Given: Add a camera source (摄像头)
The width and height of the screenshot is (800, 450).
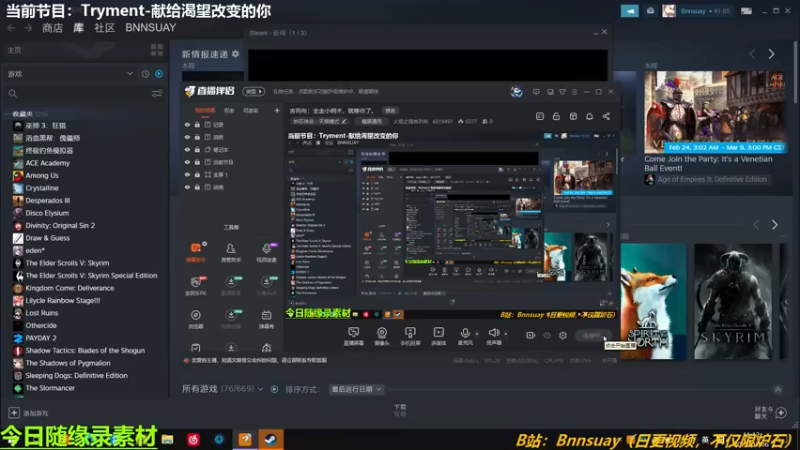Looking at the screenshot, I should (x=382, y=336).
